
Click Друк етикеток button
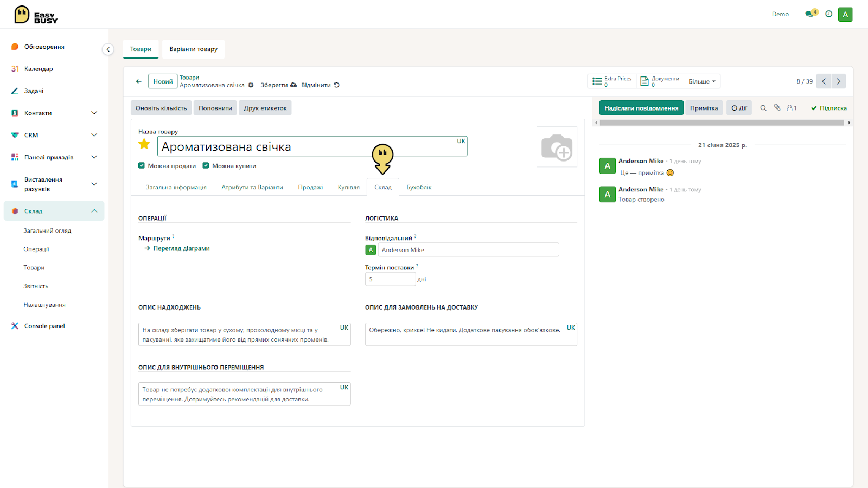tap(265, 108)
